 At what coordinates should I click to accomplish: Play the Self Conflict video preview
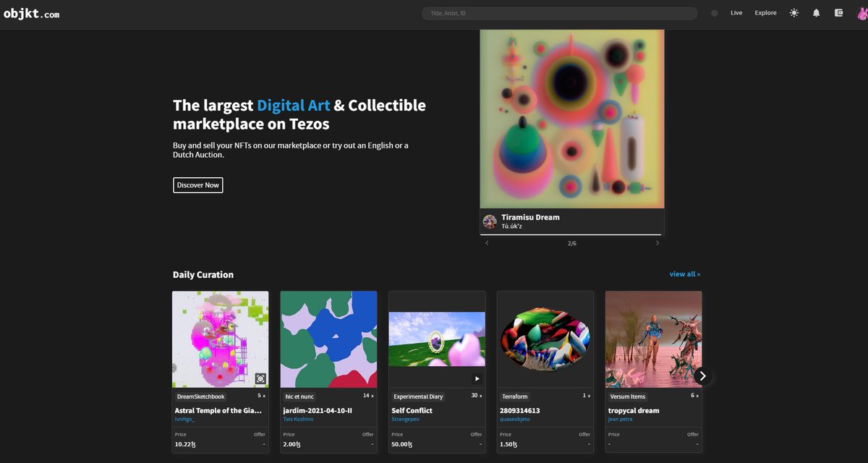point(477,378)
